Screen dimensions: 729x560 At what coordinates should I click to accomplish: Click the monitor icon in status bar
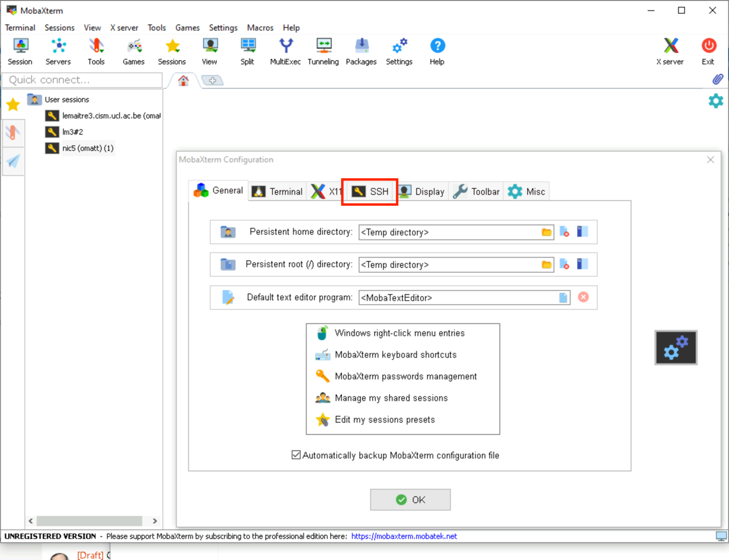[x=721, y=536]
